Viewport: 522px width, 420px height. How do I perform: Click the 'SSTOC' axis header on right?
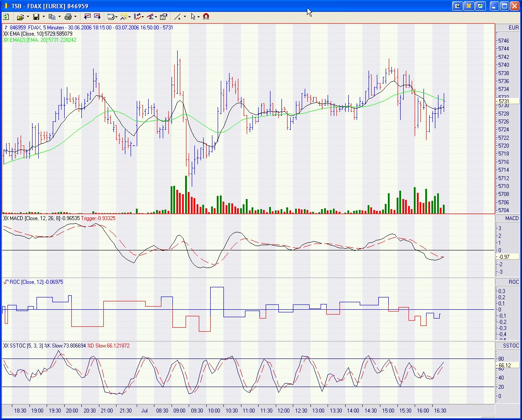tap(511, 345)
